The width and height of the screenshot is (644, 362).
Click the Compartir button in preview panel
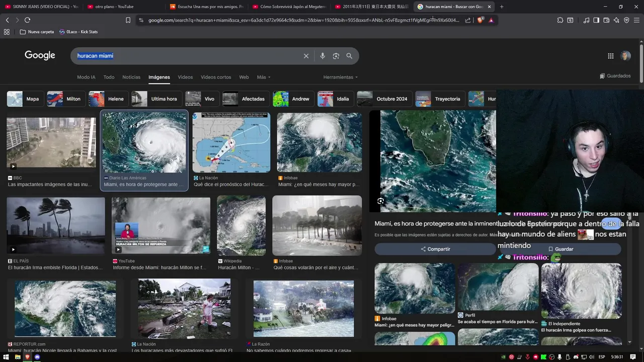click(435, 249)
